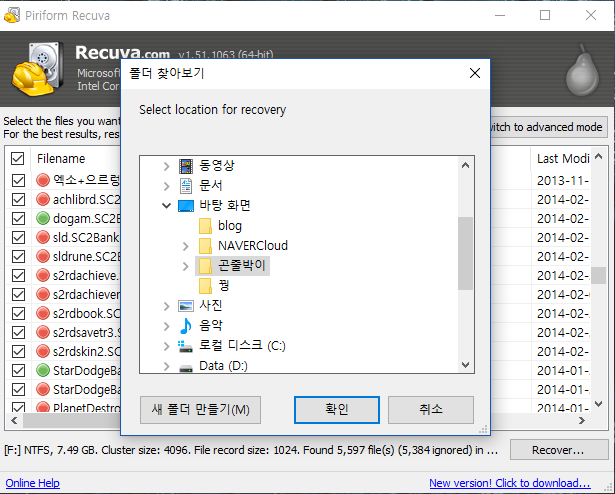Uncheck the achlibrd.SC2 file checkbox

18,199
